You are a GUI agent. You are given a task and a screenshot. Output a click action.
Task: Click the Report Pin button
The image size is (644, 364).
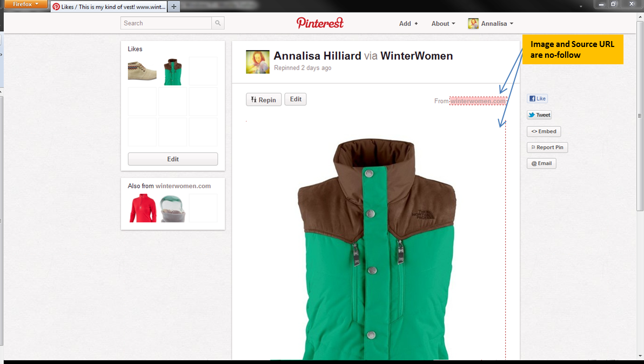tap(547, 147)
